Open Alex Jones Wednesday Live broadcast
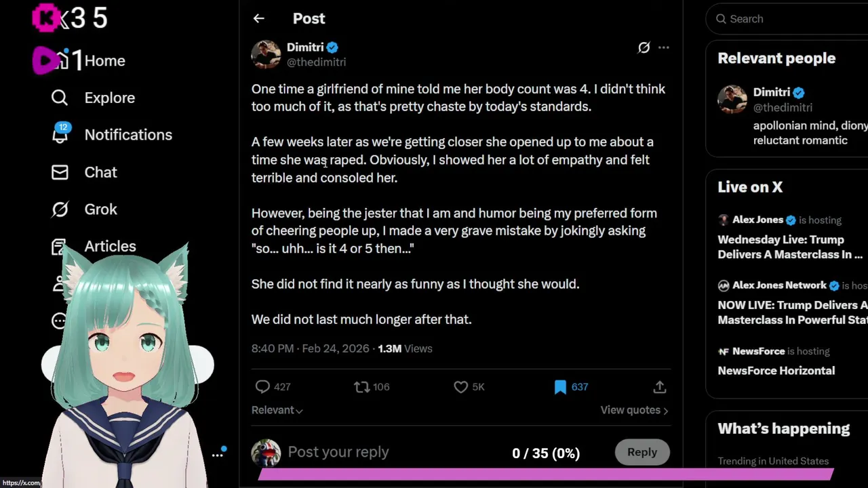Image resolution: width=868 pixels, height=488 pixels. click(x=790, y=247)
